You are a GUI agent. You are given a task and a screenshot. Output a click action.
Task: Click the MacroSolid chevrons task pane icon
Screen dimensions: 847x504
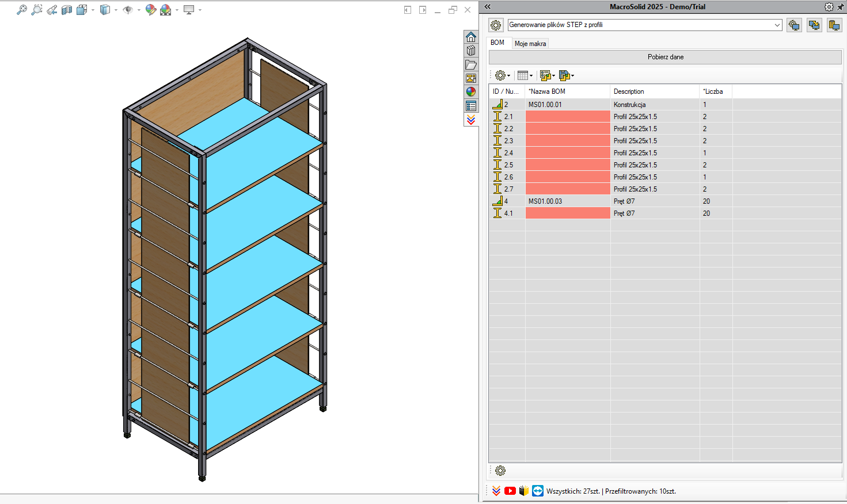pos(471,120)
